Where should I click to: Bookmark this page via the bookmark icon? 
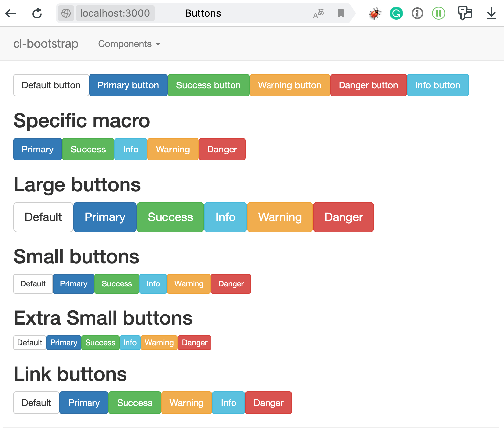tap(341, 14)
